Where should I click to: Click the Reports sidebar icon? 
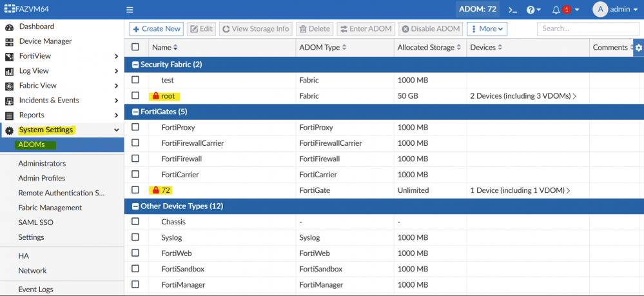point(9,116)
